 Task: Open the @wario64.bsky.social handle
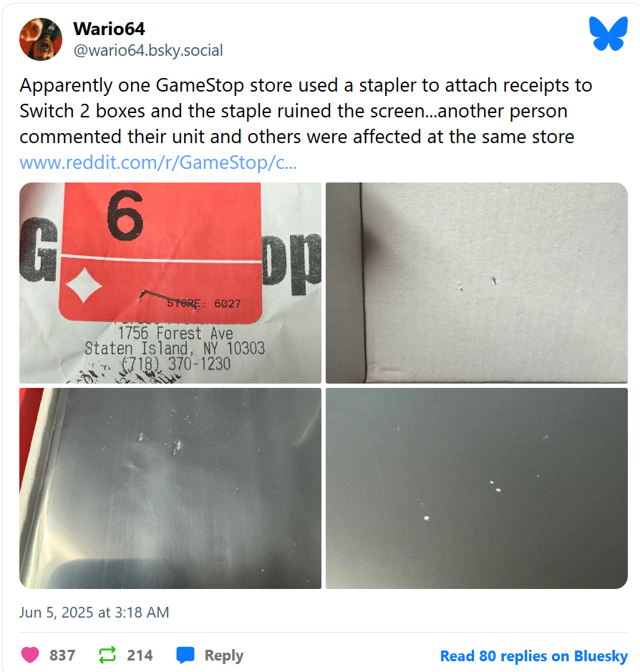click(x=148, y=51)
